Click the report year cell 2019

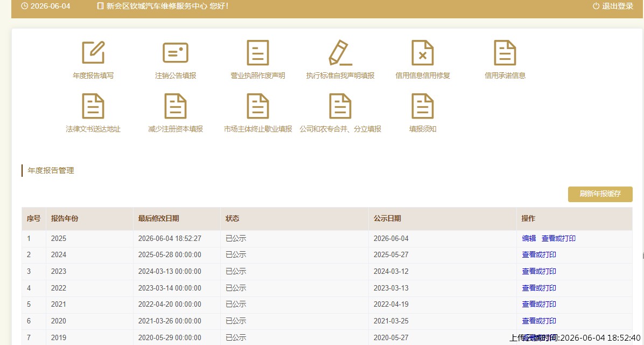pyautogui.click(x=58, y=337)
